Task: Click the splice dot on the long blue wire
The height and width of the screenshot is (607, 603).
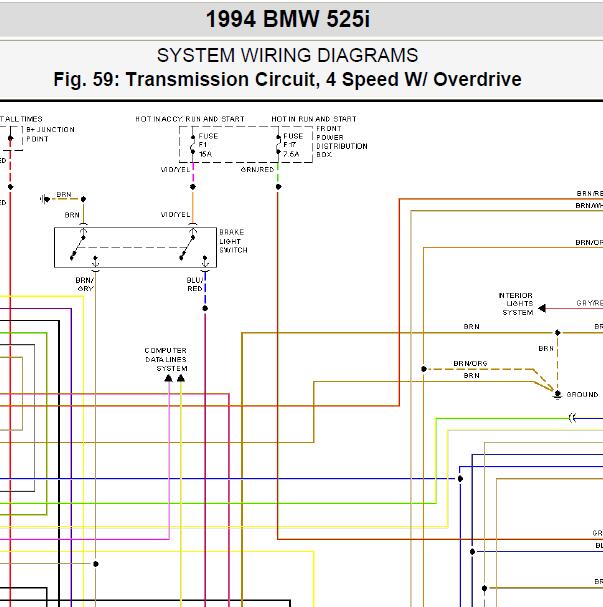Action: pyautogui.click(x=460, y=479)
